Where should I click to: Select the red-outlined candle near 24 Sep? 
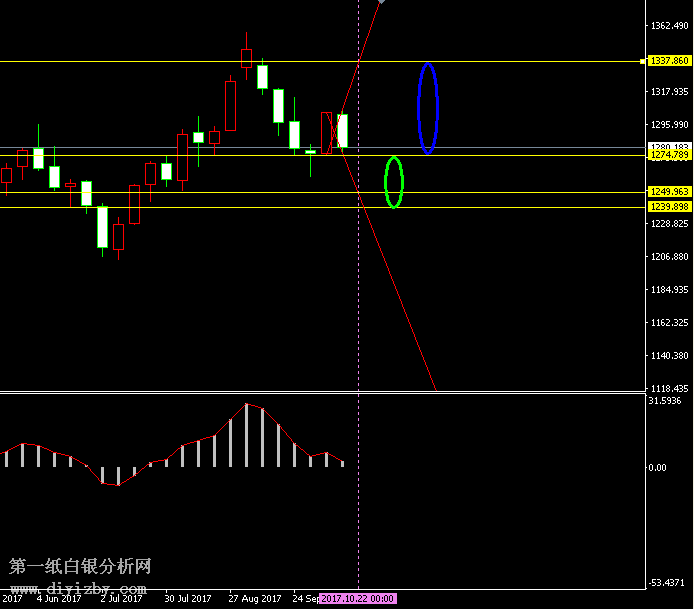(327, 131)
